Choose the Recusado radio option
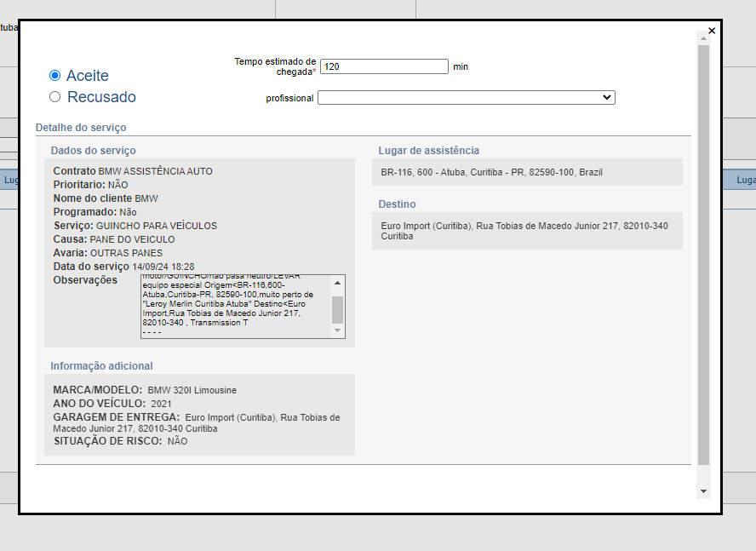Image resolution: width=756 pixels, height=551 pixels. pyautogui.click(x=55, y=97)
